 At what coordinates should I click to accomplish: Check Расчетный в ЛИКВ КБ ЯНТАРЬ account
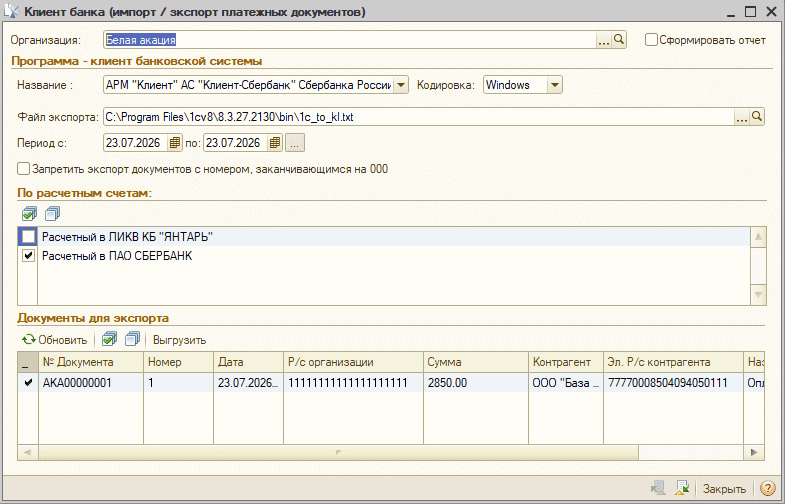[x=28, y=236]
